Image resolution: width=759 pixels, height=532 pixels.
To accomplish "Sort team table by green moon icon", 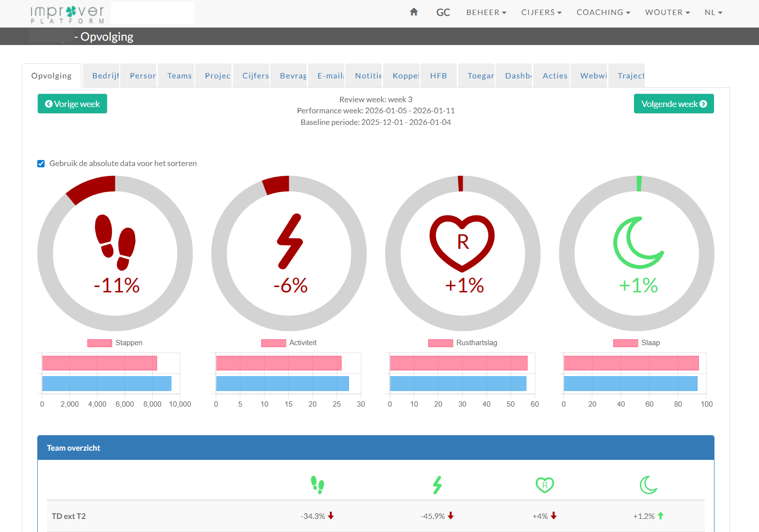I will click(x=648, y=485).
